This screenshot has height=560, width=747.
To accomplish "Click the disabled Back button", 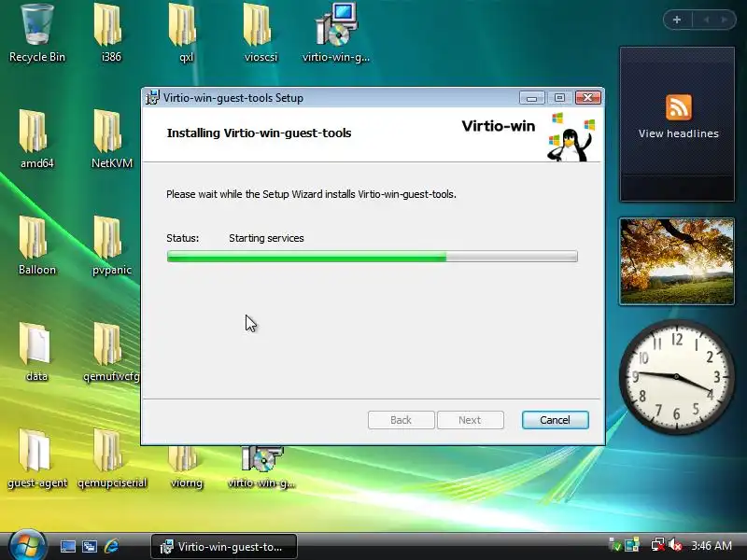I will pos(402,420).
